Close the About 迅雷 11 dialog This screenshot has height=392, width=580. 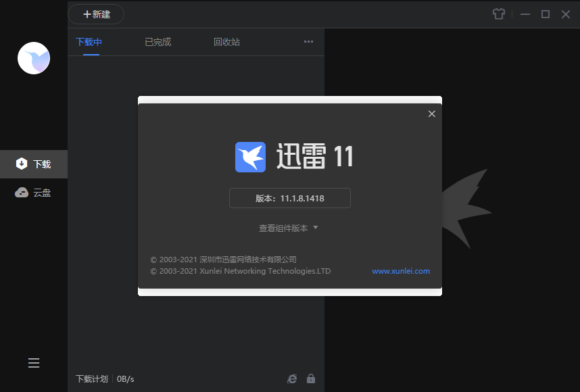(432, 114)
